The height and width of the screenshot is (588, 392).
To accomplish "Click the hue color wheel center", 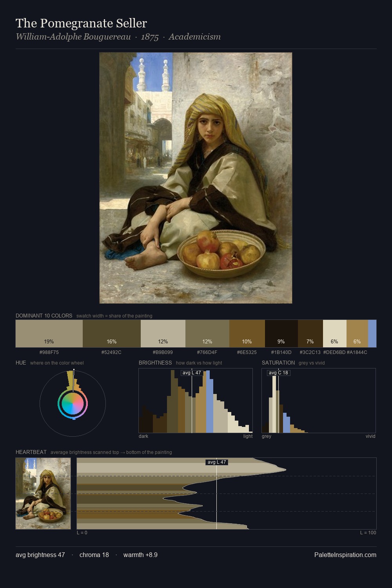I will pyautogui.click(x=73, y=403).
